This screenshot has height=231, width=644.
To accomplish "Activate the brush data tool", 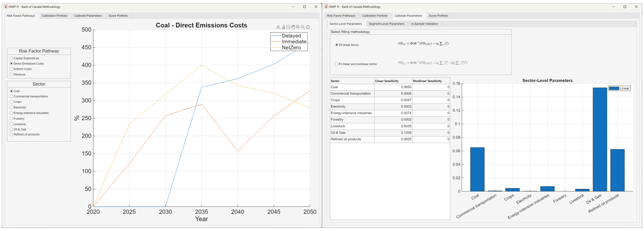I will click(283, 27).
